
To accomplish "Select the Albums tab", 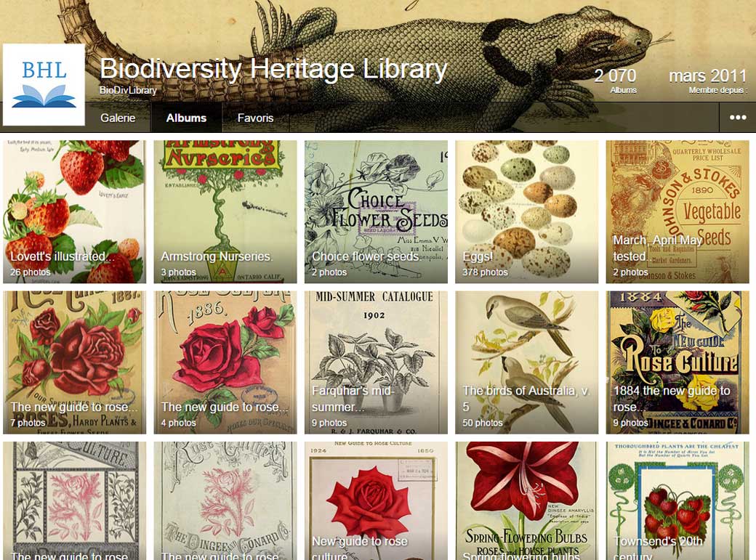I will [x=186, y=118].
